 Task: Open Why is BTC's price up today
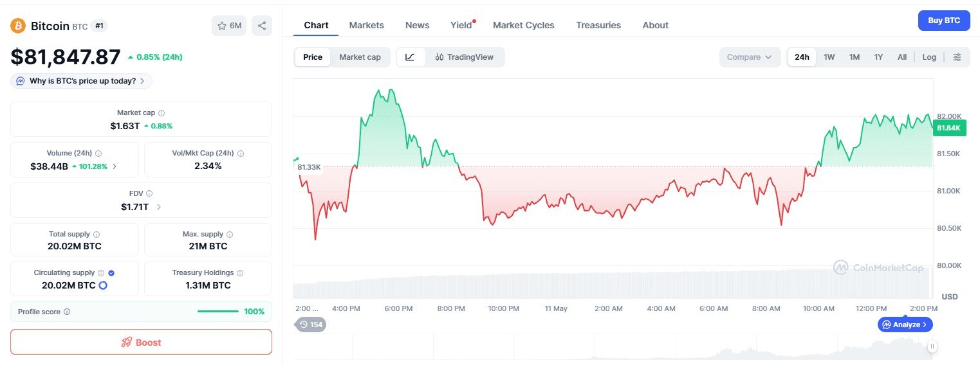point(82,81)
